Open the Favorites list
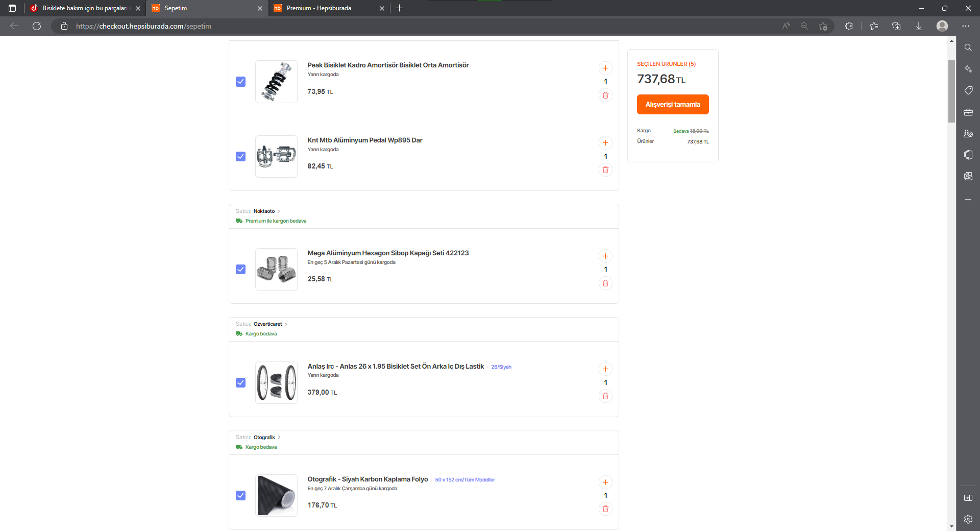The height and width of the screenshot is (531, 980). point(874,26)
